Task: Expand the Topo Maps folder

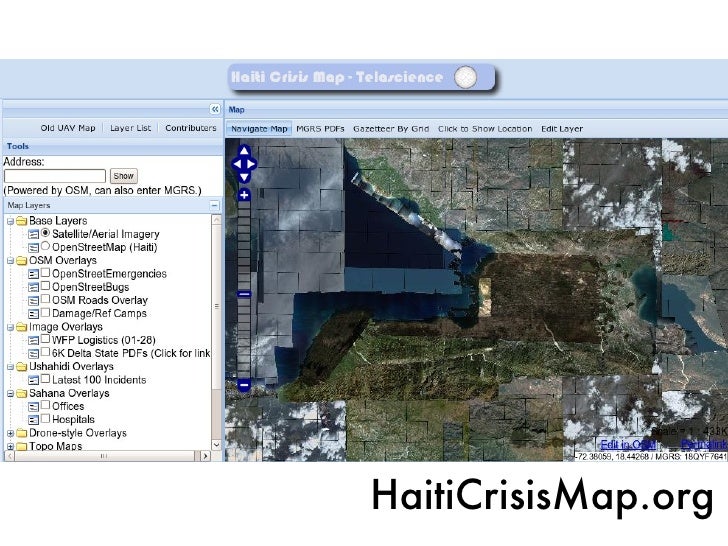Action: coord(10,446)
